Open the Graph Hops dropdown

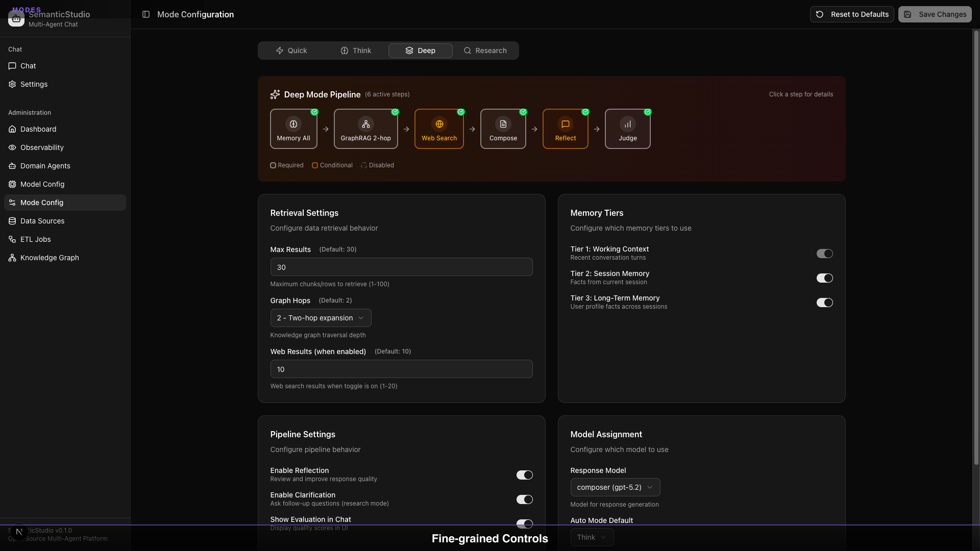coord(321,317)
